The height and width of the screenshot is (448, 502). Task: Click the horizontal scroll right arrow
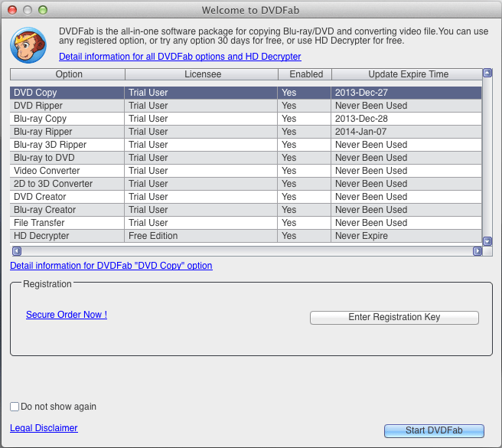[478, 251]
